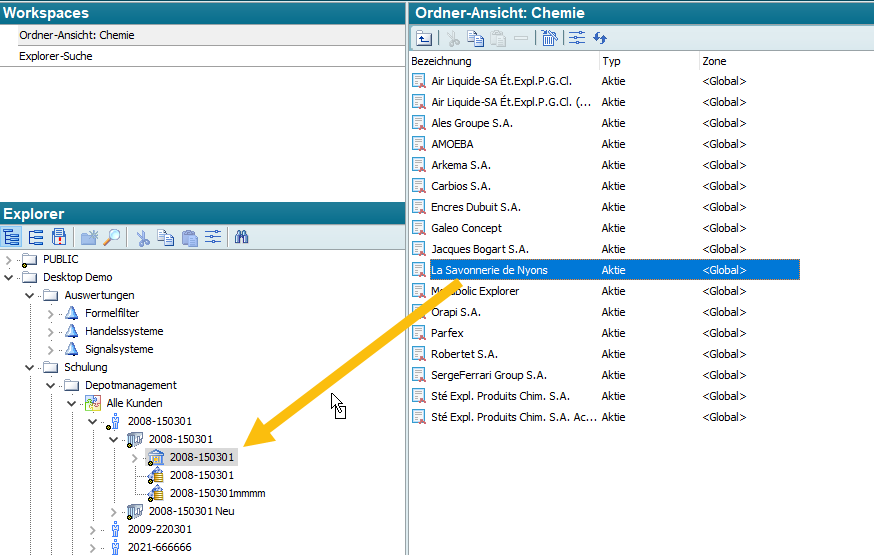
Task: Expand the PUBLIC folder node
Action: [9, 260]
